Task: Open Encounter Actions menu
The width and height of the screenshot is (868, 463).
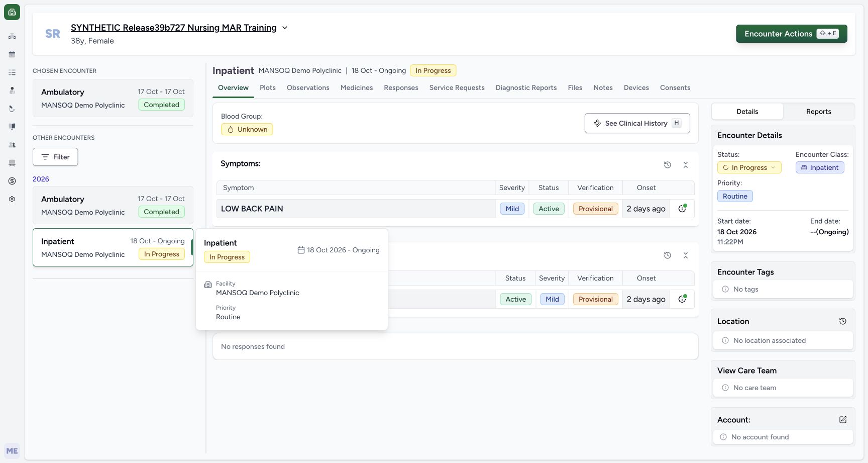Action: [792, 34]
